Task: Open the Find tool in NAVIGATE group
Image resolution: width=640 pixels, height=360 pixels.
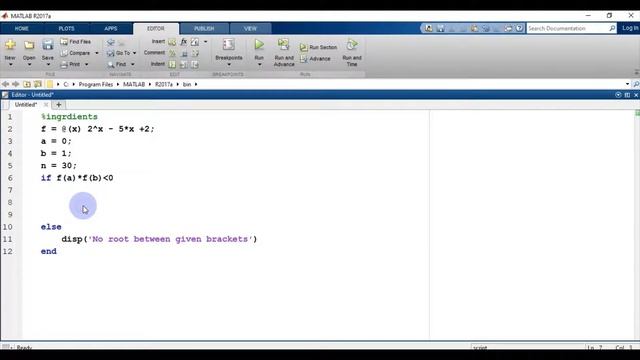Action: [x=117, y=64]
